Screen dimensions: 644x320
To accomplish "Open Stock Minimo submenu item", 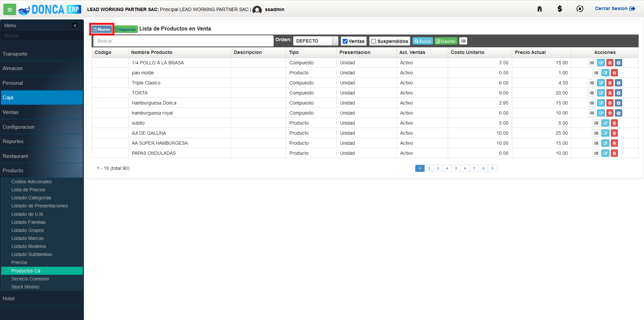I will pyautogui.click(x=25, y=287).
